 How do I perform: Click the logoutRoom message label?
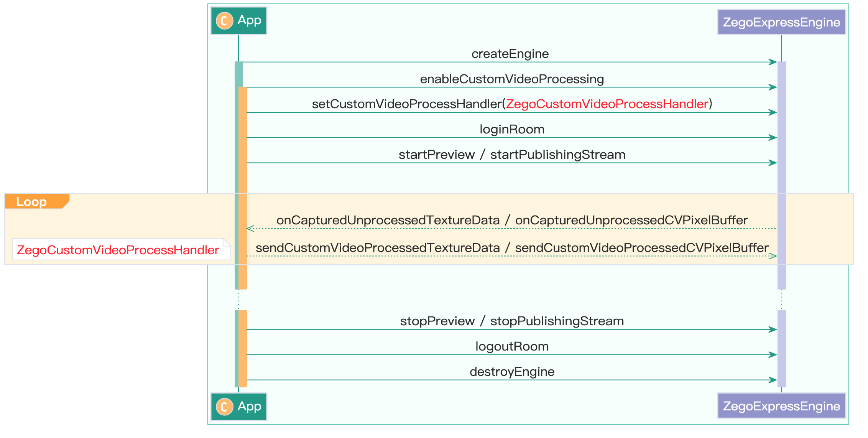click(512, 346)
